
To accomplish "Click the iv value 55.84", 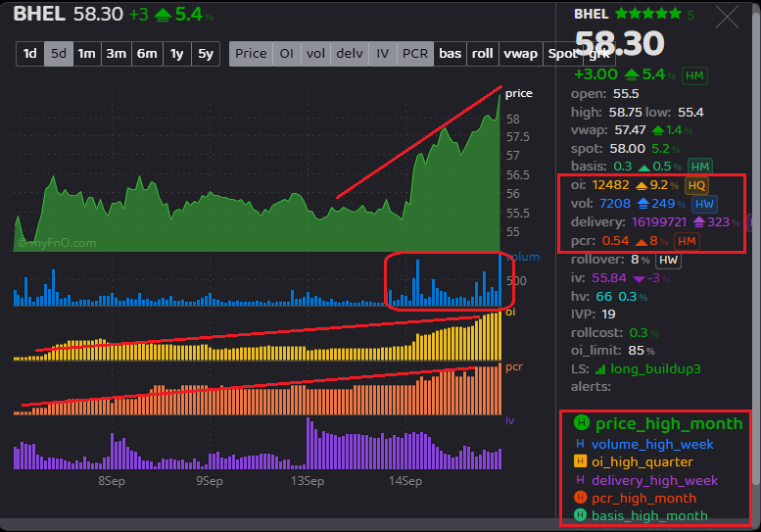I will (x=609, y=278).
